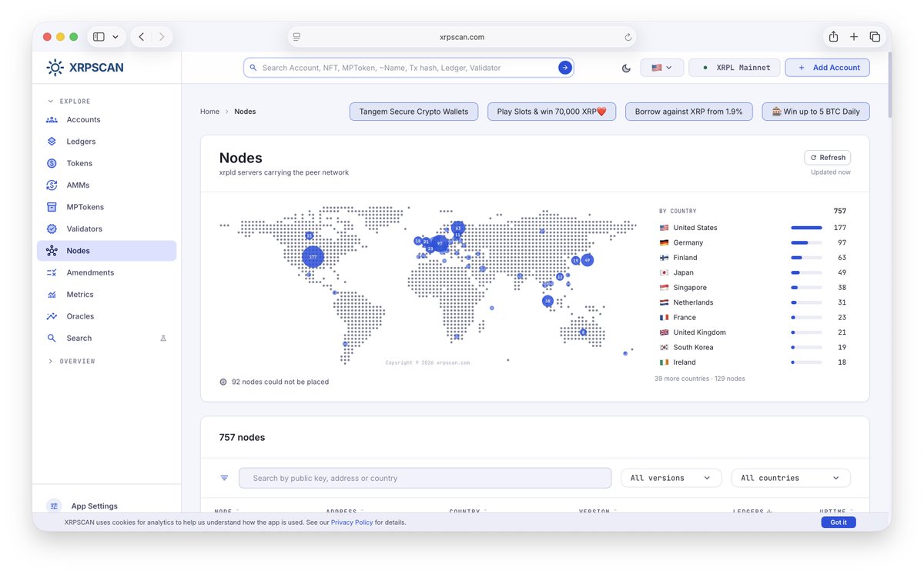This screenshot has width=924, height=574.
Task: Open Tokens icon in sidebar
Action: pos(52,163)
